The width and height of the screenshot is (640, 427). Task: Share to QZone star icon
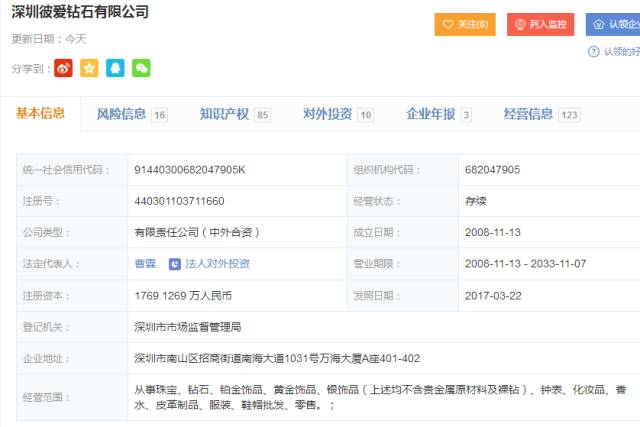pos(89,68)
